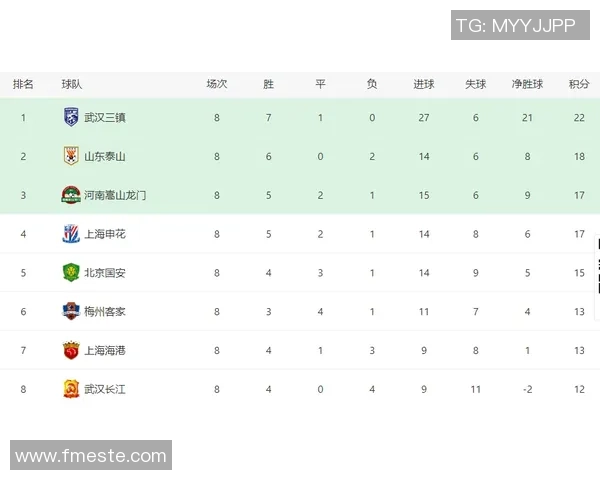Click the 武汉三镇 team logo icon
Viewport: 600px width, 480px height.
70,117
